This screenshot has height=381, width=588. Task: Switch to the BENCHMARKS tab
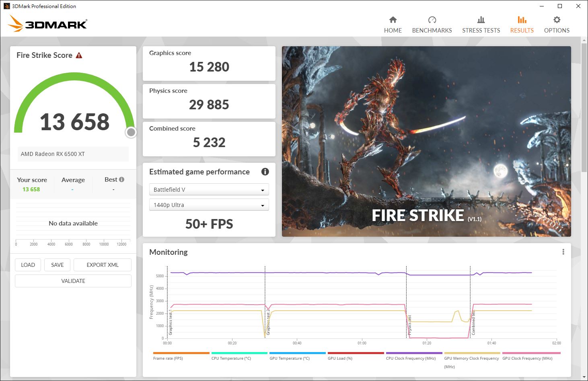pos(432,25)
